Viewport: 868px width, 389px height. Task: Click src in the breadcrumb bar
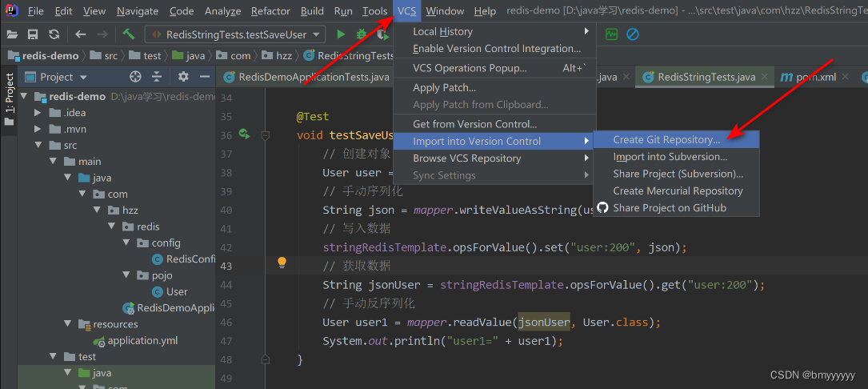pyautogui.click(x=104, y=55)
